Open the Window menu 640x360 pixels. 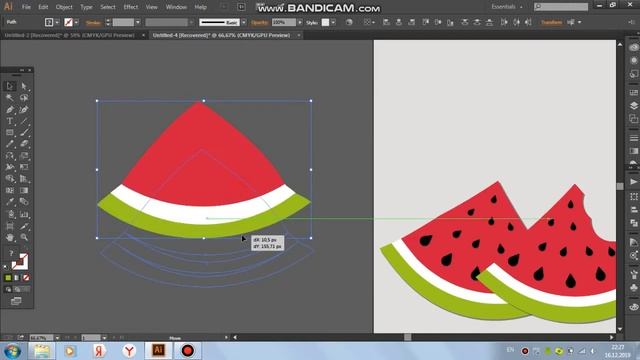point(176,7)
